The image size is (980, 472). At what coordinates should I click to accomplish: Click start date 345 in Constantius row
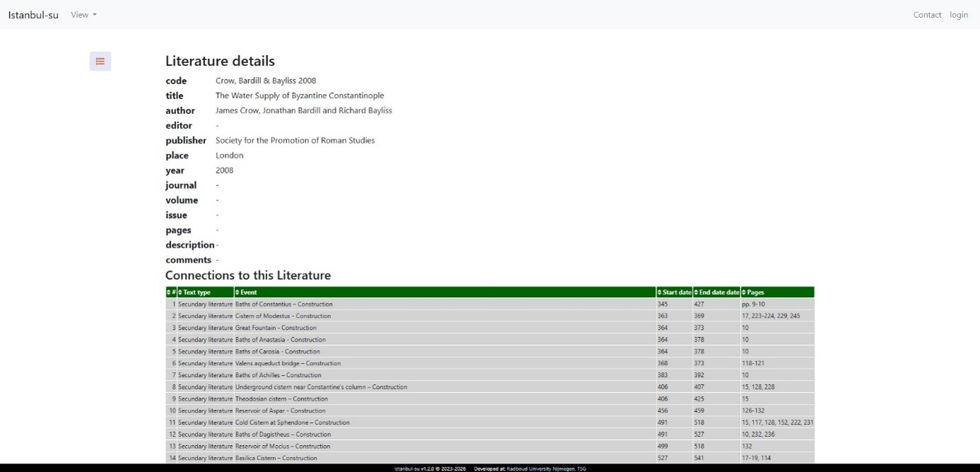663,304
